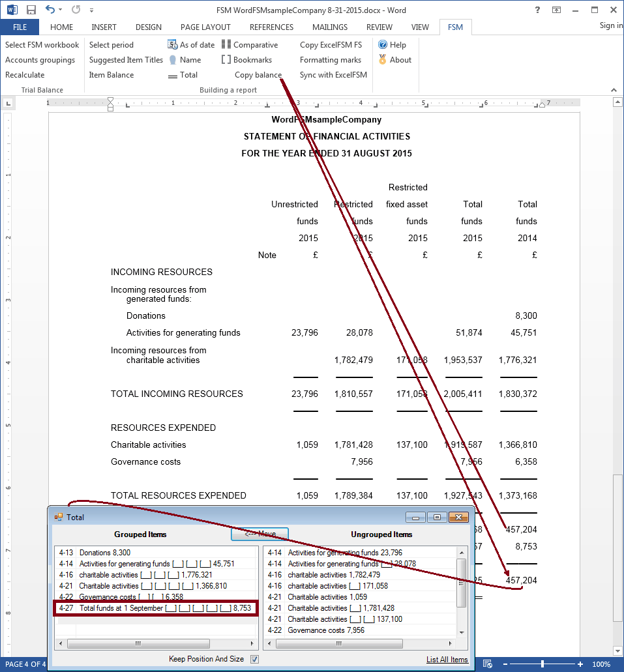Switch to the PAGE LAYOUT tab
Image resolution: width=624 pixels, height=672 pixels.
pos(205,27)
